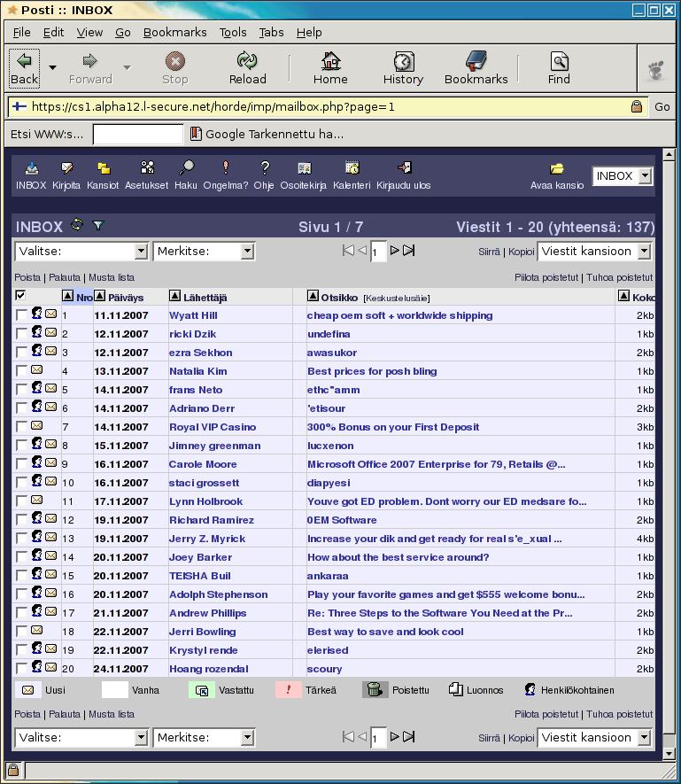681x784 pixels.
Task: Toggle the select-all checkbox in header
Action: (x=20, y=296)
